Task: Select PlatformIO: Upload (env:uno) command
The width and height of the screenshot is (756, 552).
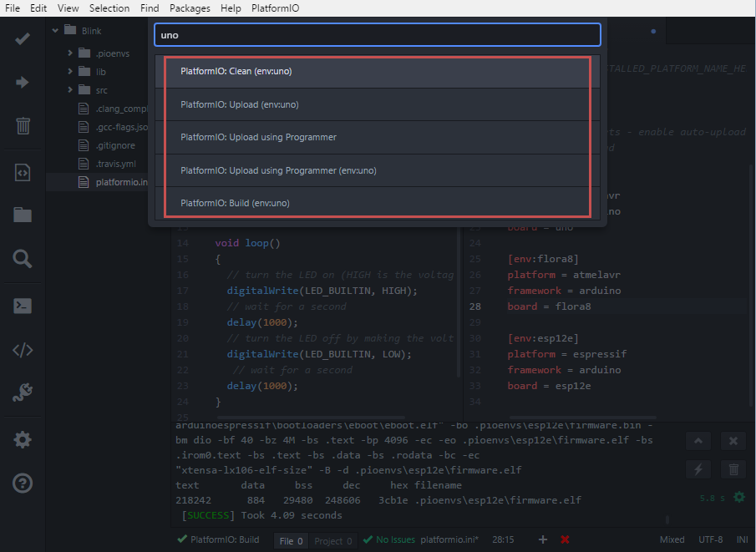Action: pyautogui.click(x=239, y=104)
